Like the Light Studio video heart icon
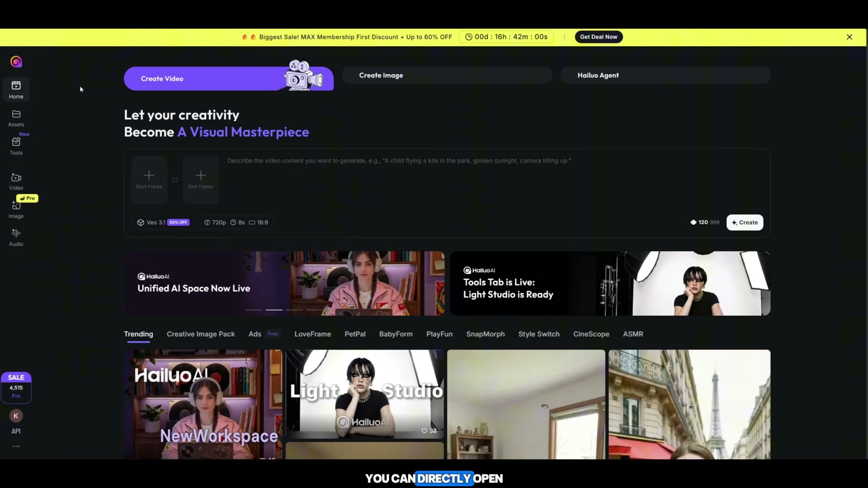 tap(425, 431)
